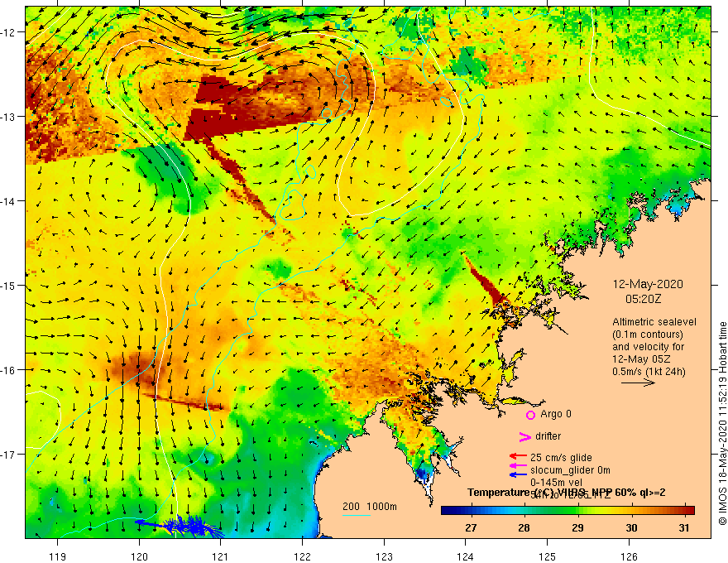Click the latitude axis label '-14'

click(x=9, y=201)
